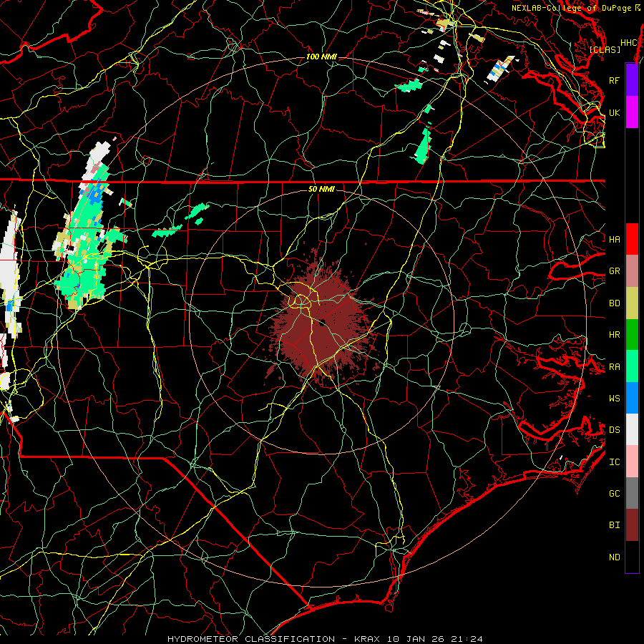Click the BI dark red legend swatch
The width and height of the screenshot is (644, 644).
632,525
